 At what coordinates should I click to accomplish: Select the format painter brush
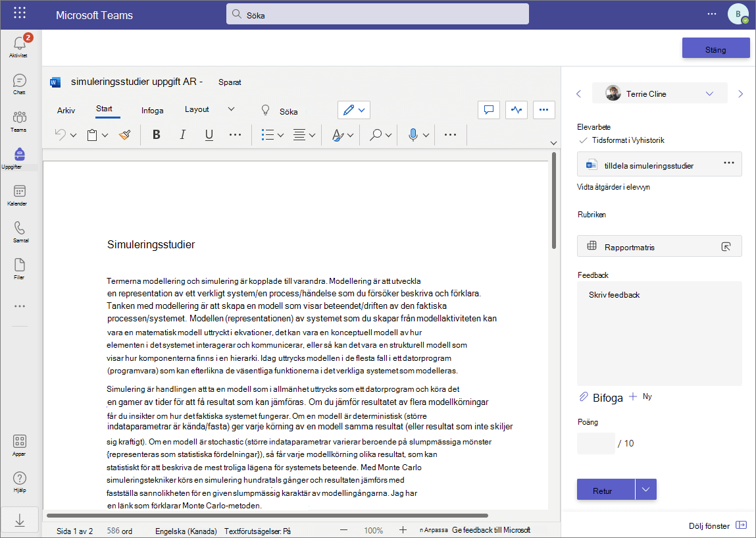pos(125,134)
